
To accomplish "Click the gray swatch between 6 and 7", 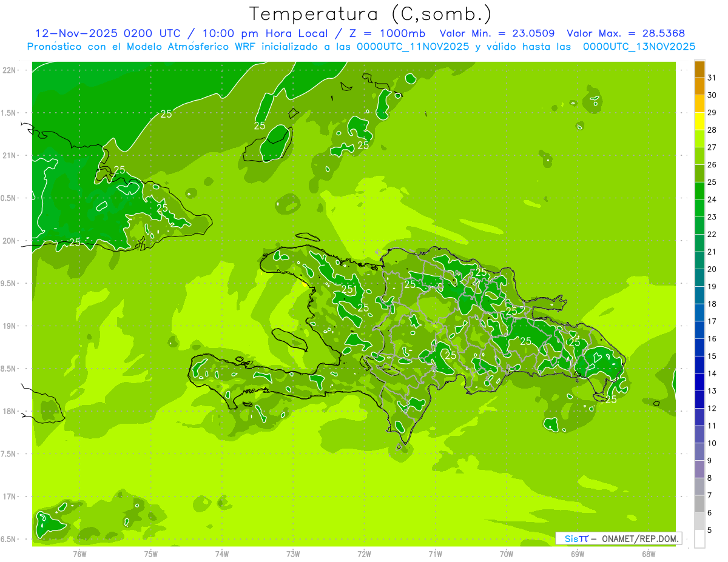I will coord(699,504).
